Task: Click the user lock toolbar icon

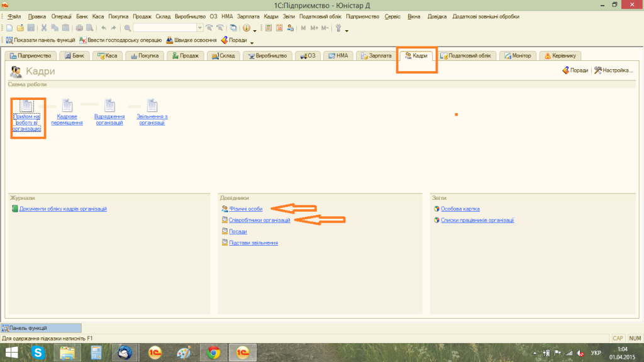Action: [291, 28]
